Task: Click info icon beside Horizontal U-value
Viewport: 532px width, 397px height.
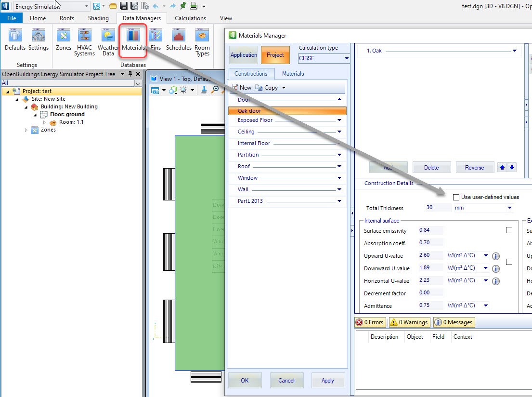Action: click(x=496, y=281)
